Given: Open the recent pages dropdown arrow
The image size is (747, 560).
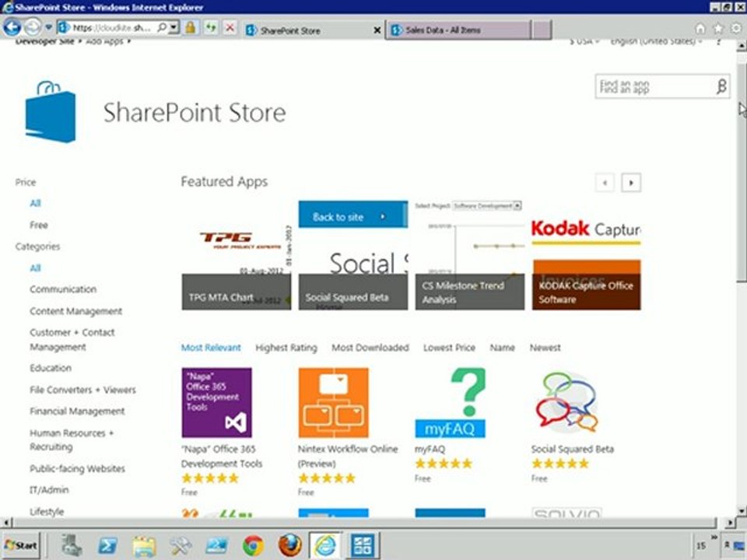Looking at the screenshot, I should coord(48,28).
